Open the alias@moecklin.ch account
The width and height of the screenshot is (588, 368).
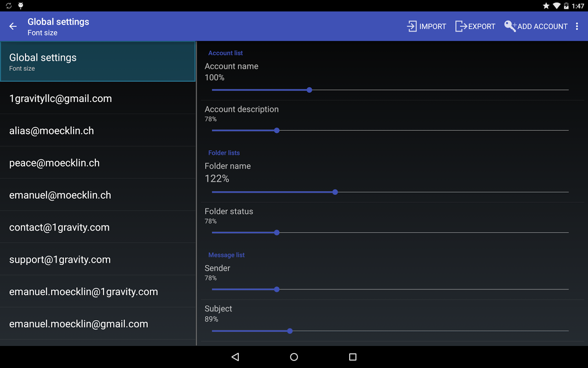pos(98,130)
